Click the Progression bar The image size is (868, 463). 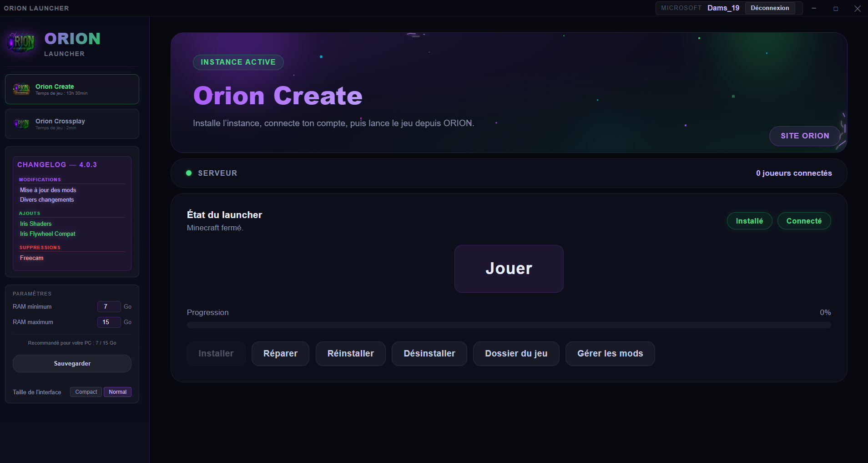point(509,325)
